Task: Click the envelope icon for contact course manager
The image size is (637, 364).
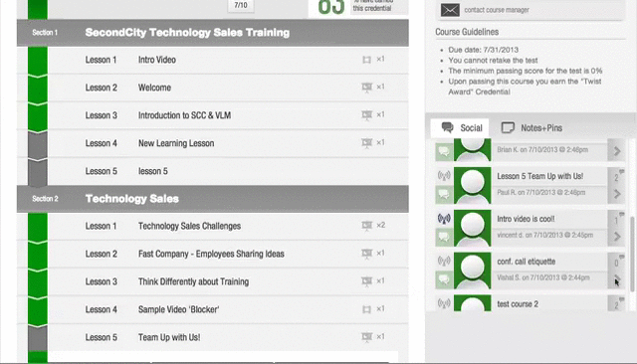Action: [450, 10]
